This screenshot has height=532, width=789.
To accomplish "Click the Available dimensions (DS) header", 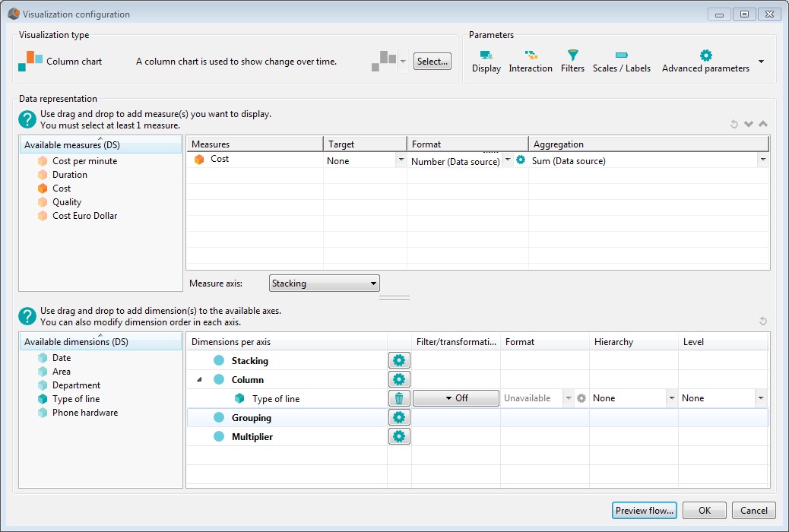I will [100, 342].
